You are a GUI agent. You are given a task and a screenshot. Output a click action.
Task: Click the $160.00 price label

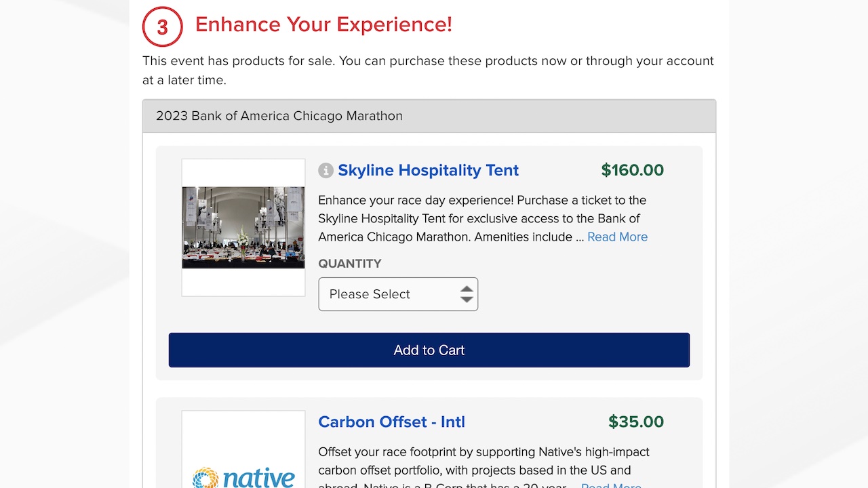[633, 170]
